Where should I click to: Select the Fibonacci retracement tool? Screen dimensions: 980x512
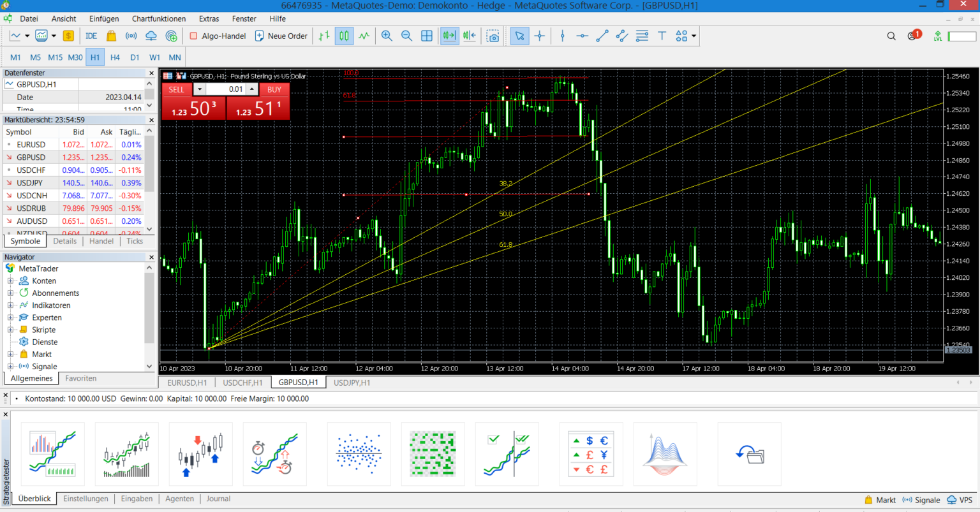point(642,36)
